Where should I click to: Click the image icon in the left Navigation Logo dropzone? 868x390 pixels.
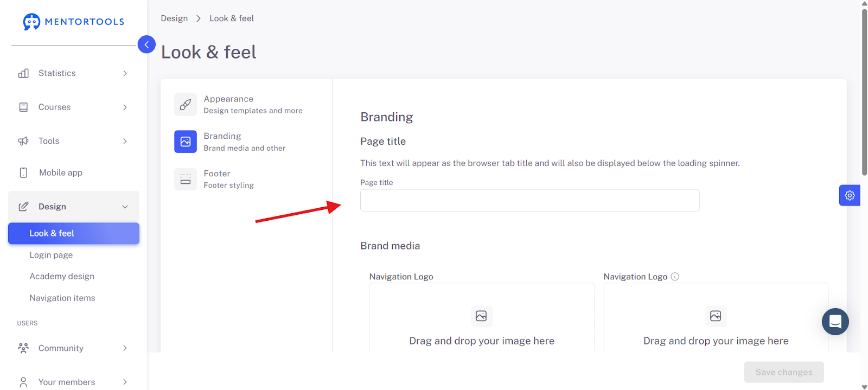[x=481, y=316]
